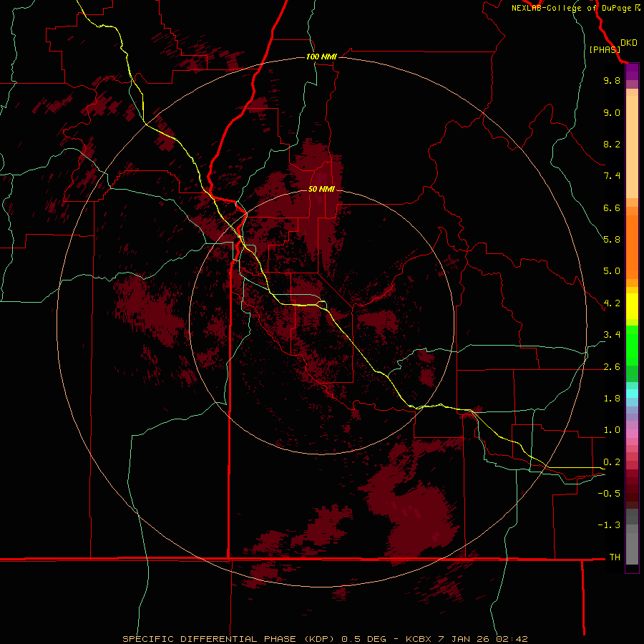Click the 4.2 scale value
The height and width of the screenshot is (644, 644).
click(612, 303)
